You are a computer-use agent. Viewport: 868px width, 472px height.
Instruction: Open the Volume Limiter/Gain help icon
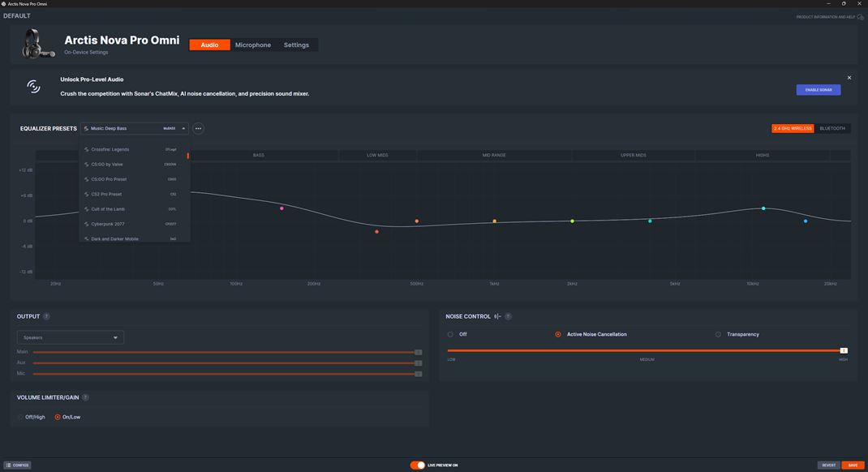tap(85, 397)
